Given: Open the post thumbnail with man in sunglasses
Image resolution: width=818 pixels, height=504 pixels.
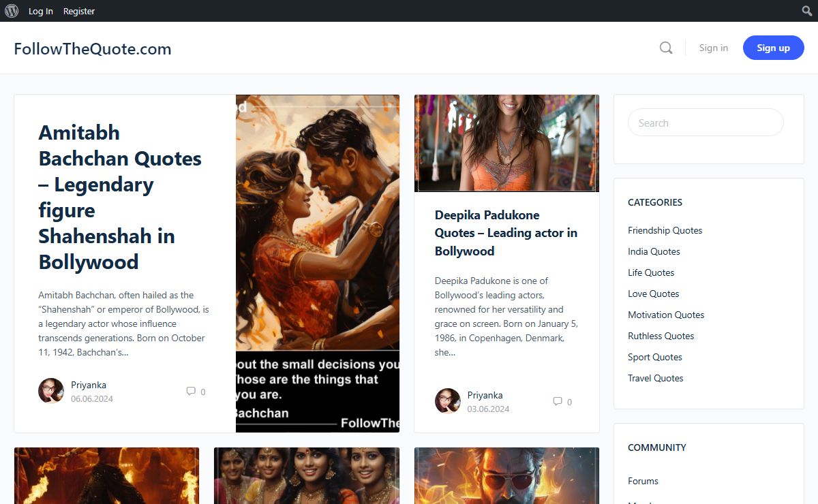Looking at the screenshot, I should [x=506, y=475].
